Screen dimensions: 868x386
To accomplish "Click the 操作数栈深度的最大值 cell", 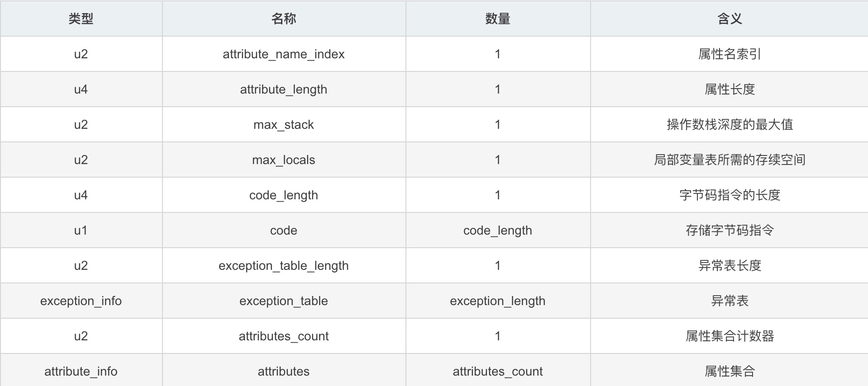I will tap(730, 124).
